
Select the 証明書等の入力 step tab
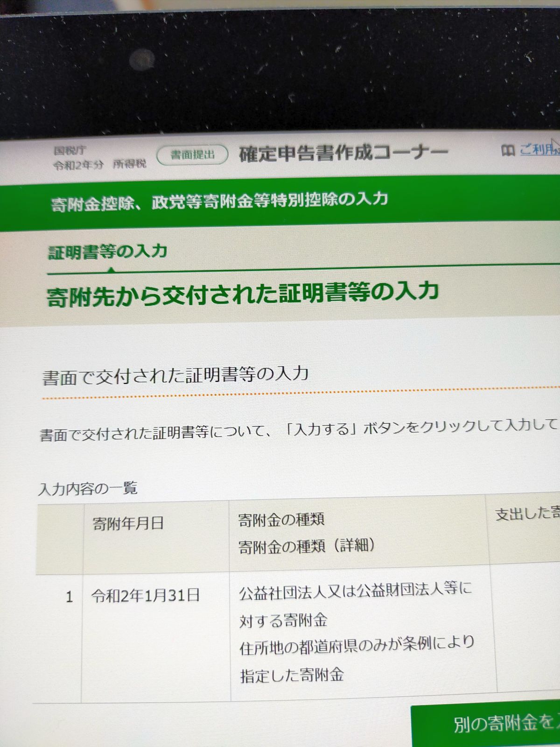click(x=108, y=252)
